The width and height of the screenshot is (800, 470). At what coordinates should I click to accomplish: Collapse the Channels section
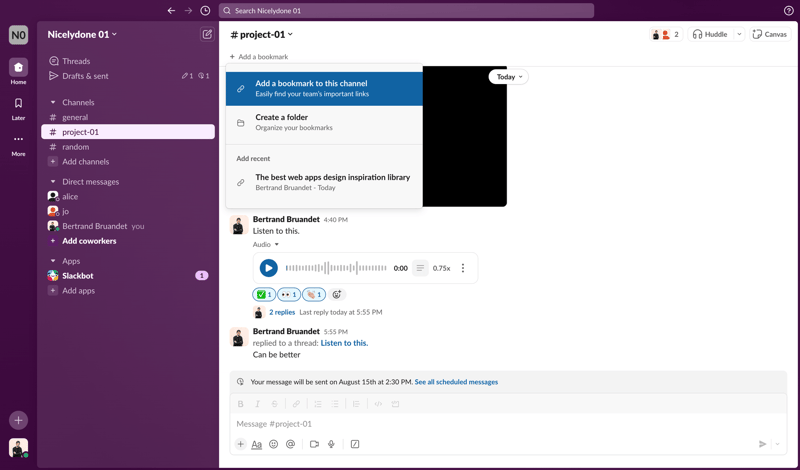click(53, 102)
